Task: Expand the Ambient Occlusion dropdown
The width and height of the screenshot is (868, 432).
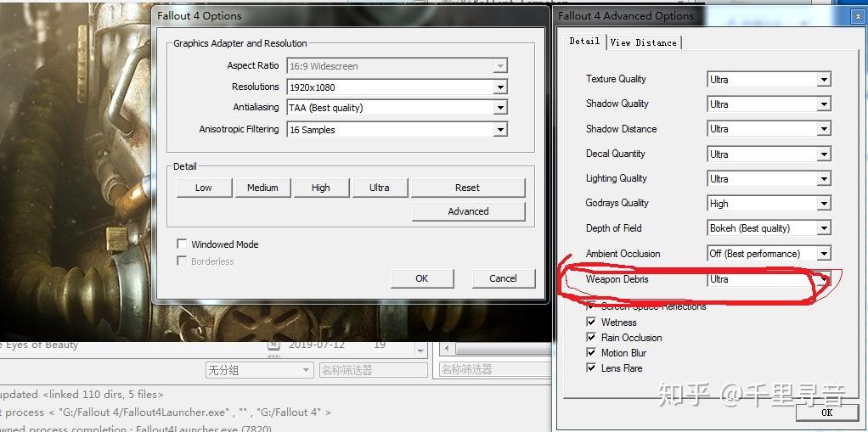Action: click(769, 253)
